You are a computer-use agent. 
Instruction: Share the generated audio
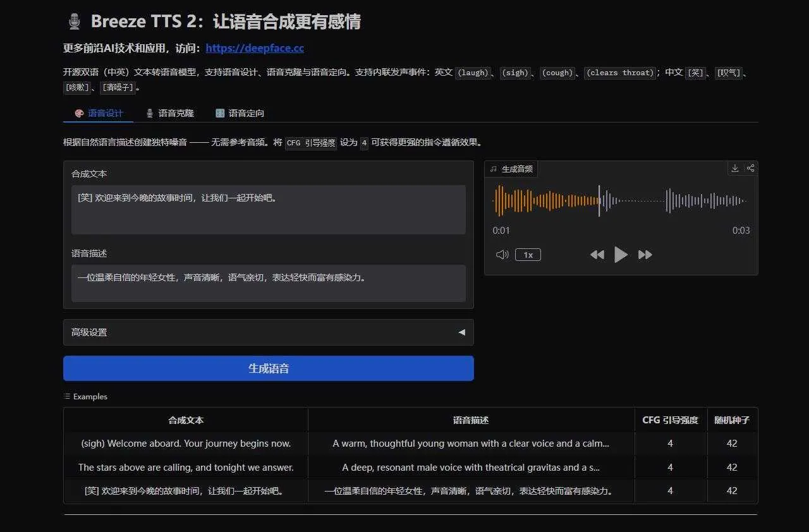[750, 168]
